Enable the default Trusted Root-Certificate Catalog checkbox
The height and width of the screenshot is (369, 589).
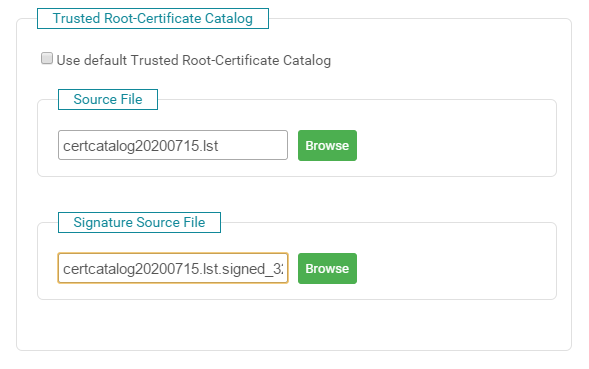coord(47,58)
